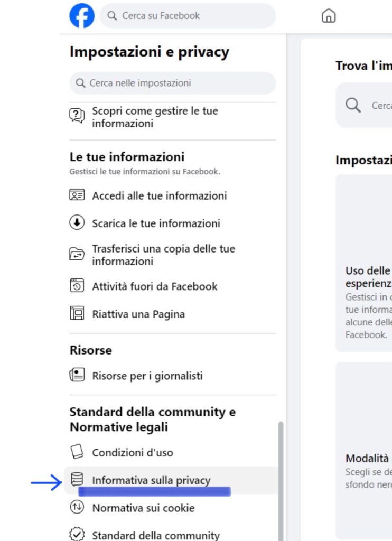Click the 'Condizioni d'uso' book icon

(x=77, y=452)
